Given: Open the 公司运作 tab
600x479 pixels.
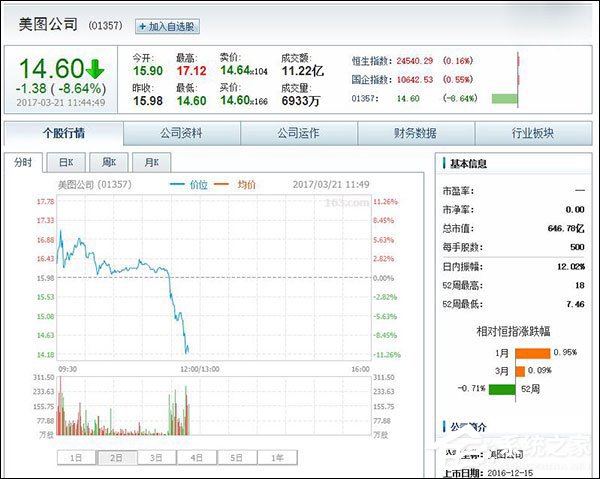Looking at the screenshot, I should (298, 133).
